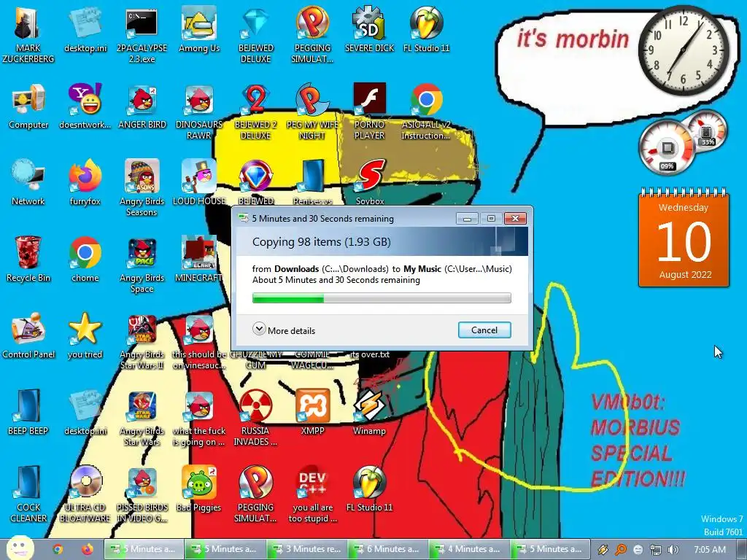The image size is (747, 560).
Task: Close the copy dialog window
Action: [515, 219]
